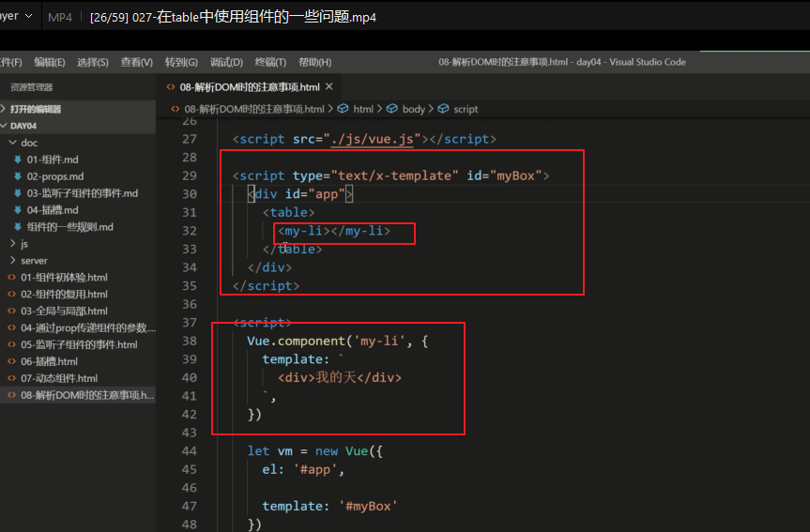This screenshot has height=532, width=810.
Task: Open the 选择(S) menu
Action: coord(93,62)
